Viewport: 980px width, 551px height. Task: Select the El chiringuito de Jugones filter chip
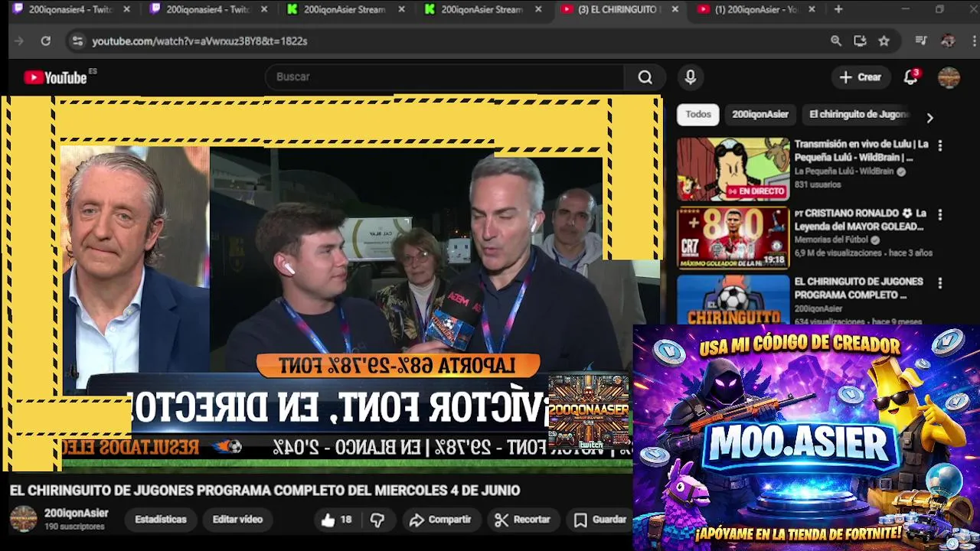coord(858,115)
